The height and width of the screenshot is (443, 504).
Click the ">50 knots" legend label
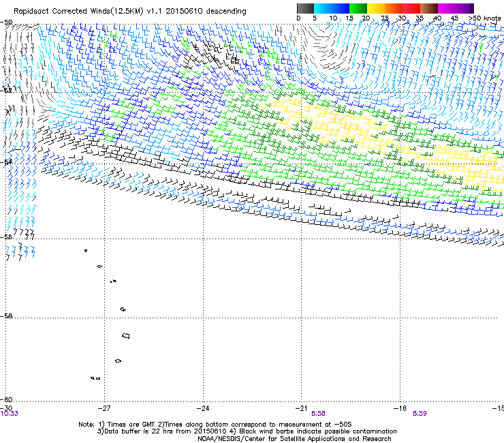(x=484, y=18)
